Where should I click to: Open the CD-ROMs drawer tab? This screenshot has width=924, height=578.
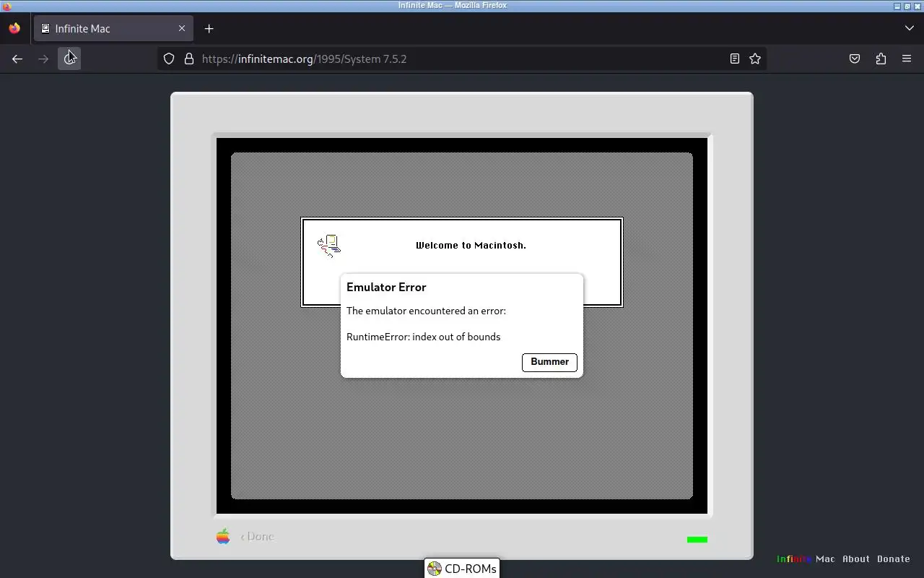click(x=462, y=569)
